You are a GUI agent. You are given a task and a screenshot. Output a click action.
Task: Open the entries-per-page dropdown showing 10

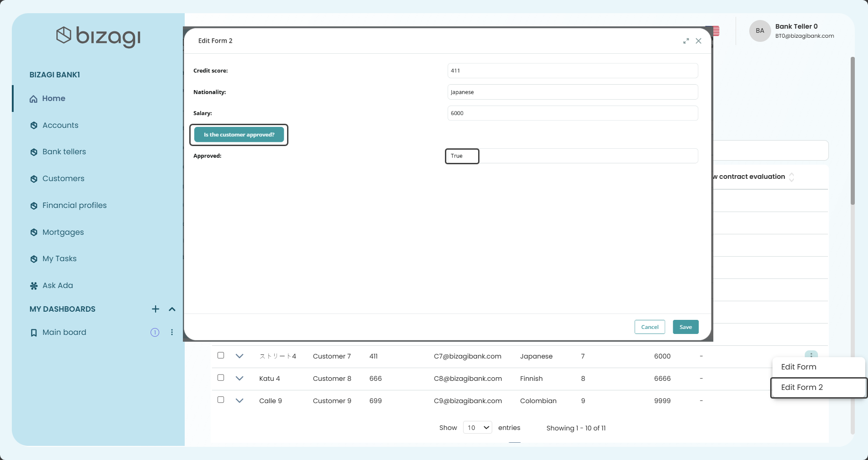pyautogui.click(x=477, y=428)
